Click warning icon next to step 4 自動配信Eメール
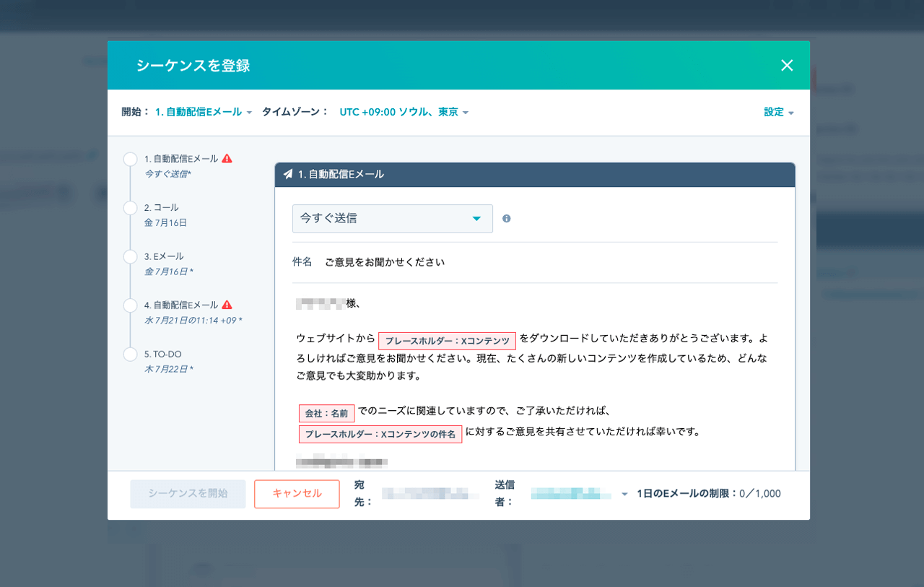Screen dimensions: 924x587 pyautogui.click(x=227, y=305)
